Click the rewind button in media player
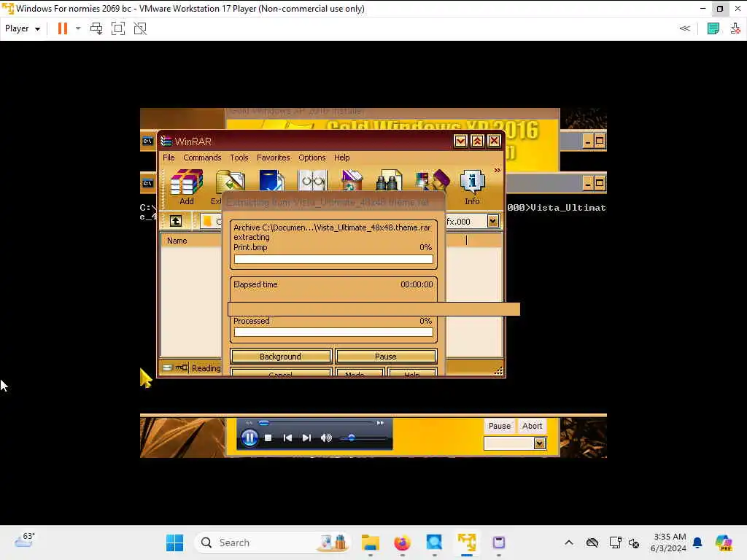This screenshot has height=560, width=747. 249,423
